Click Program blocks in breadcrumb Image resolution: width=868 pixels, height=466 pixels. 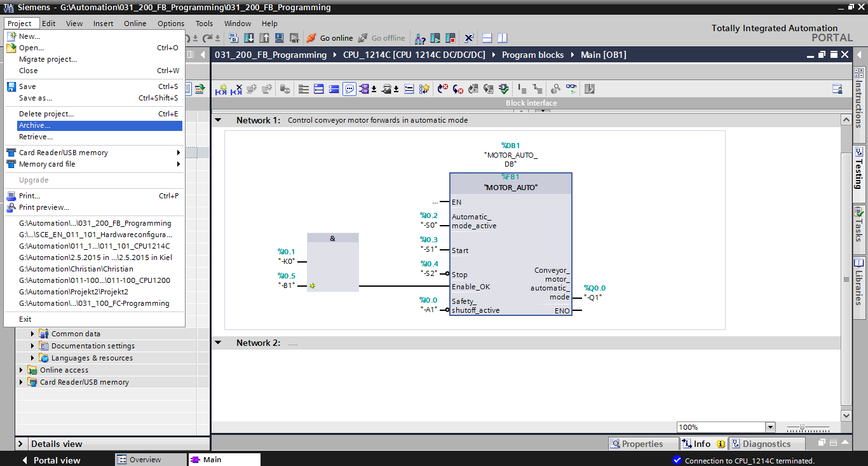click(x=532, y=55)
